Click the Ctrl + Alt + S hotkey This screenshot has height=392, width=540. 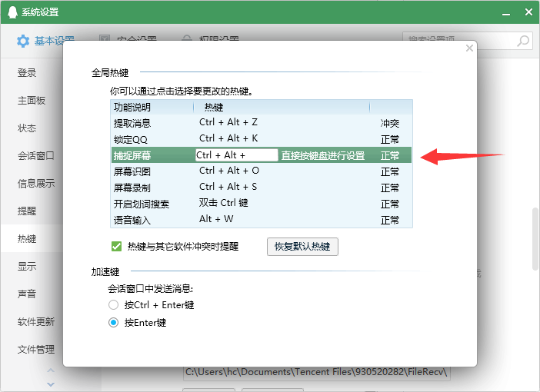point(228,187)
